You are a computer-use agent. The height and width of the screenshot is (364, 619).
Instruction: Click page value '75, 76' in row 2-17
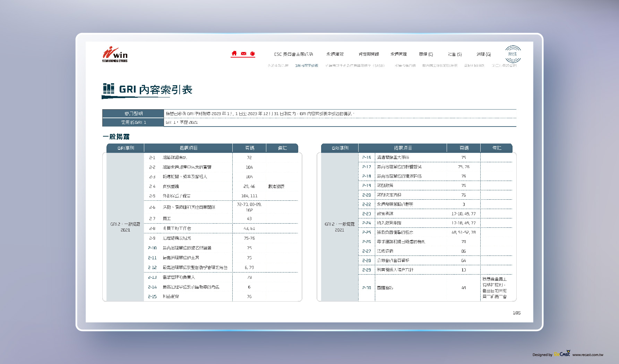tap(464, 167)
